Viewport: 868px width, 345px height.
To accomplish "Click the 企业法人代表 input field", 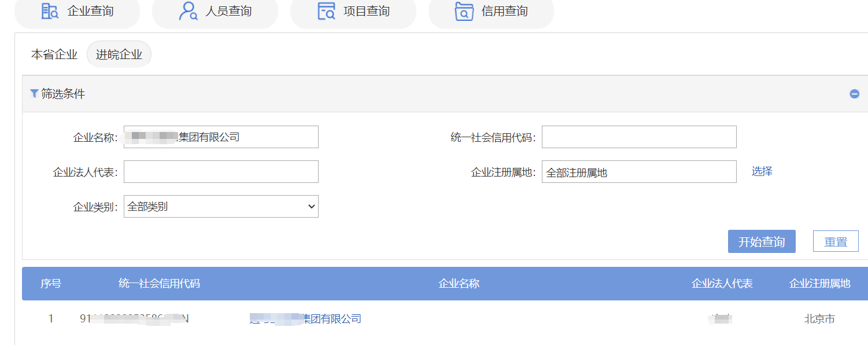I will (221, 172).
